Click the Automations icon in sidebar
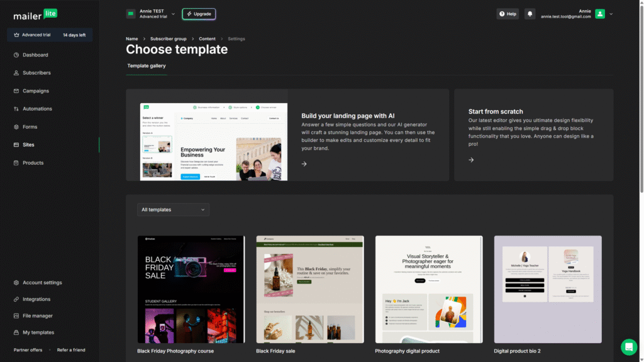This screenshot has width=644, height=362. coord(16,109)
